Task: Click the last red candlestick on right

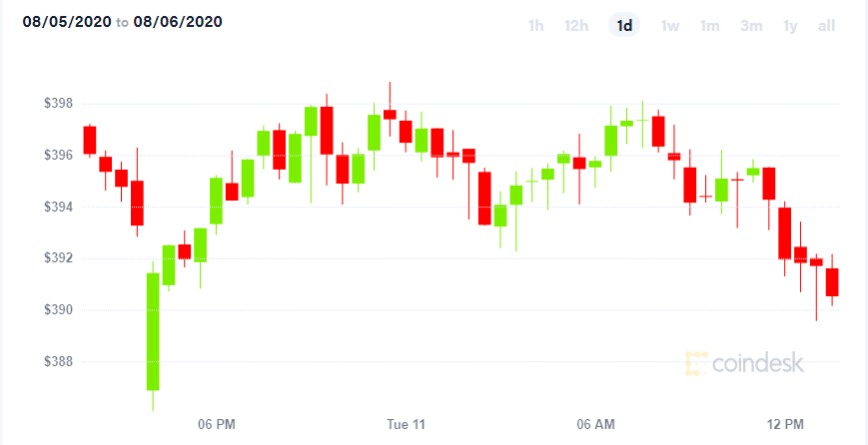Action: coord(832,282)
